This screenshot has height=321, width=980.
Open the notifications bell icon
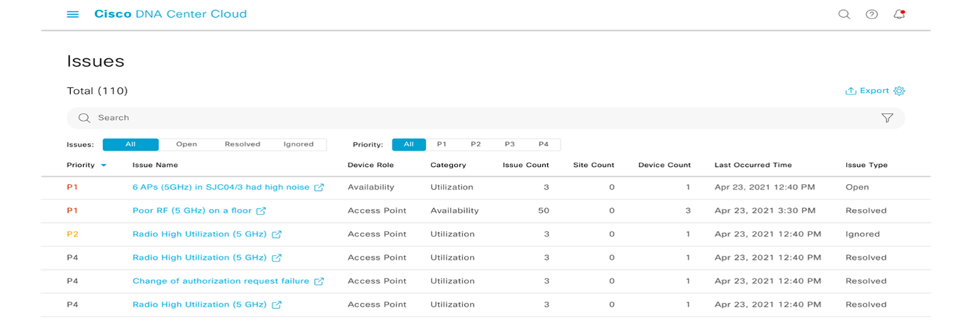tap(899, 14)
